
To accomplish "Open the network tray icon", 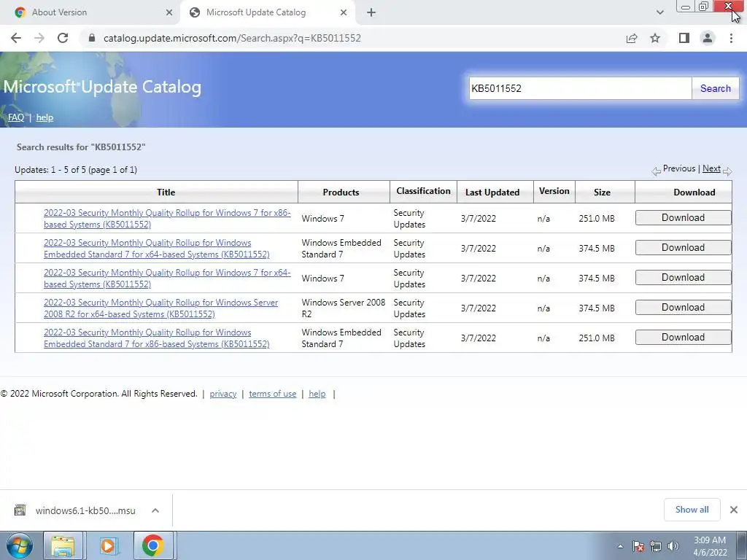I will coord(656,546).
